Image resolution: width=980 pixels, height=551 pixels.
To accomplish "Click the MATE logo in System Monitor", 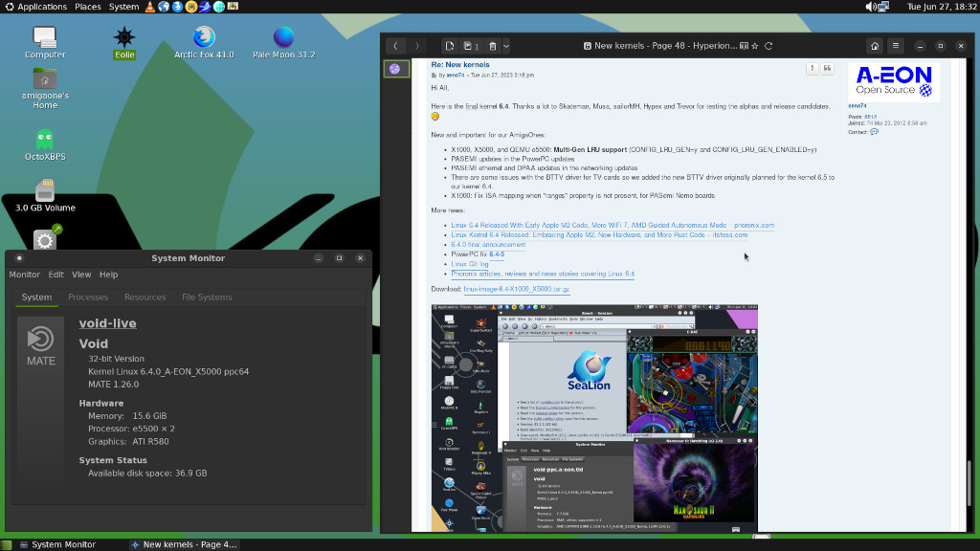I will [40, 345].
